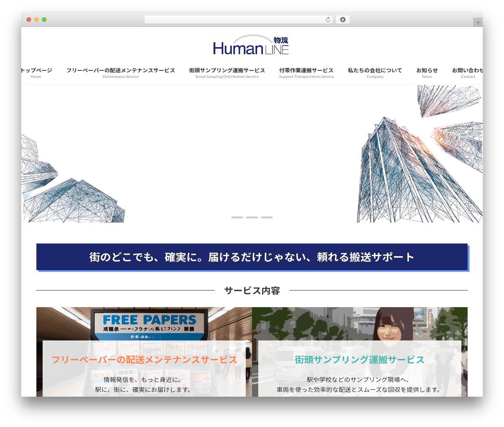504x427 pixels.
Task: Click the サービス内容 section heading
Action: pyautogui.click(x=252, y=291)
